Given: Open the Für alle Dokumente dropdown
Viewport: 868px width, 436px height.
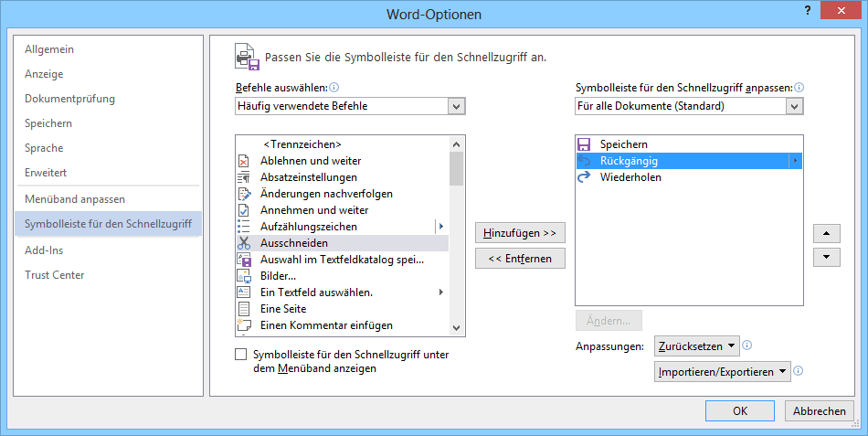Looking at the screenshot, I should click(795, 106).
